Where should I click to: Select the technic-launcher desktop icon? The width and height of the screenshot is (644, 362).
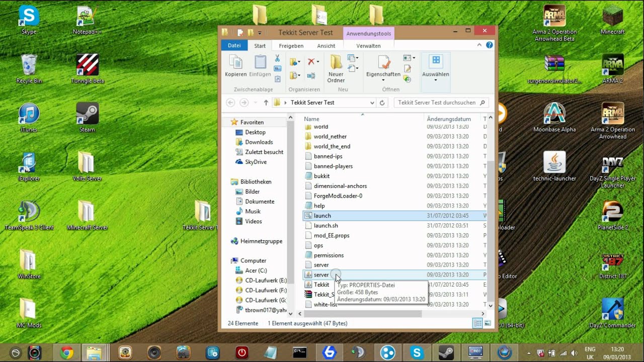(x=554, y=166)
